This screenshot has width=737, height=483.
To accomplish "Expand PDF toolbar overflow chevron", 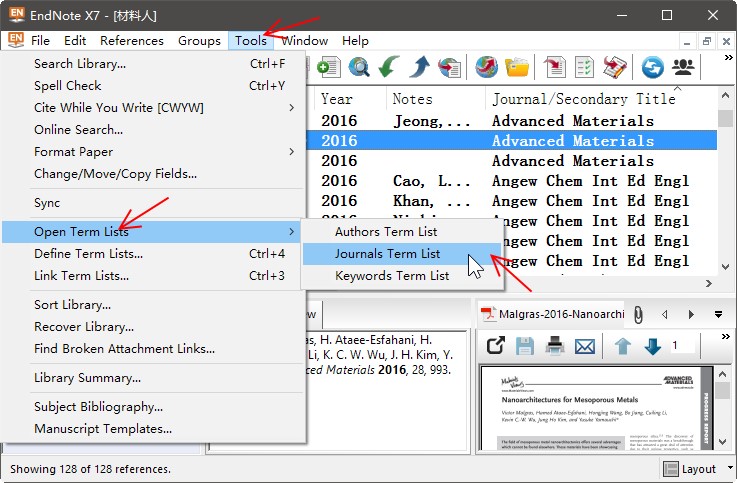I will pos(725,336).
